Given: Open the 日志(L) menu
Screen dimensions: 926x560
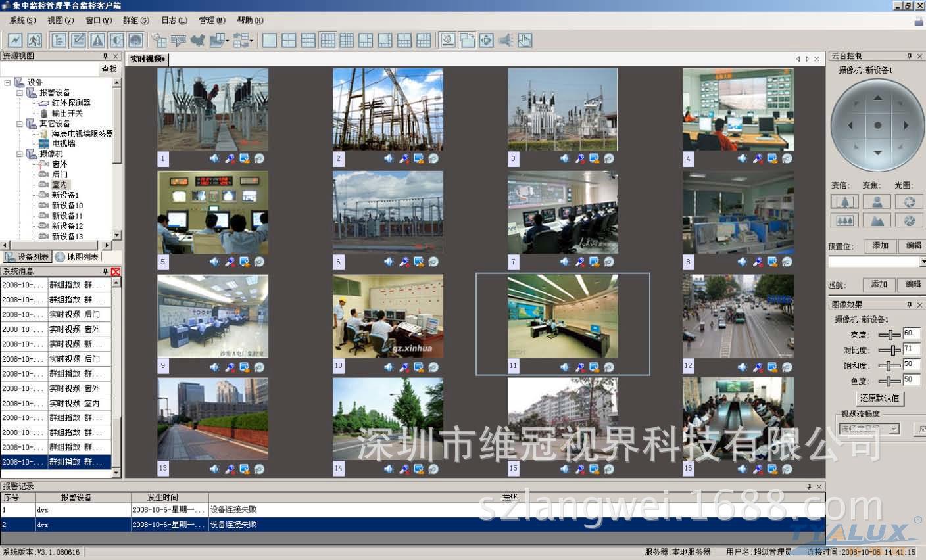Looking at the screenshot, I should click(x=174, y=20).
